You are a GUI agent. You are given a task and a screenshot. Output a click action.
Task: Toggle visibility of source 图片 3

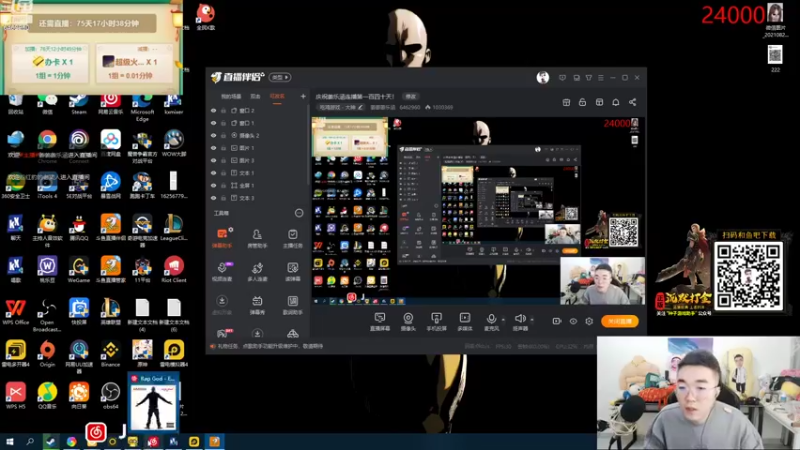(x=213, y=161)
